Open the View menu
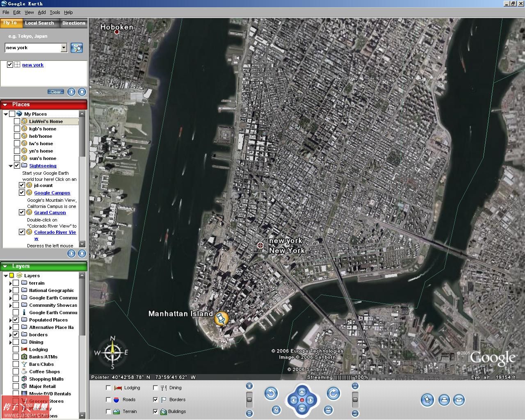525x420 pixels. click(x=29, y=12)
